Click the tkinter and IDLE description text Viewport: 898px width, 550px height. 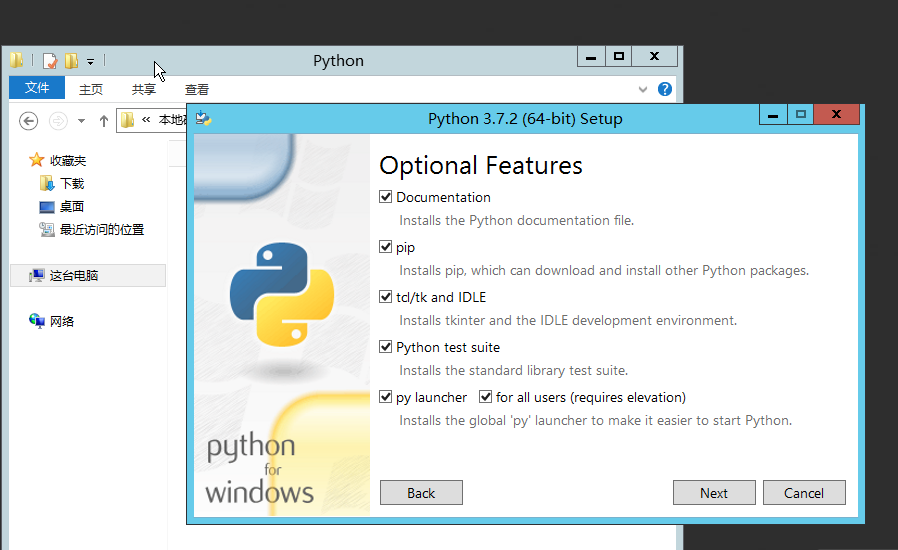pos(568,320)
